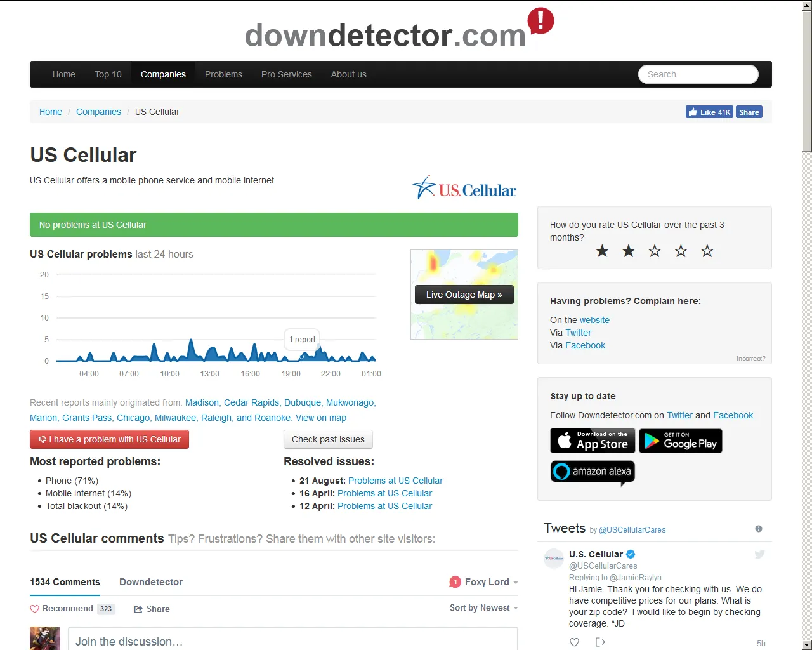The height and width of the screenshot is (650, 812).
Task: Rate US Cellular three stars
Action: 655,251
